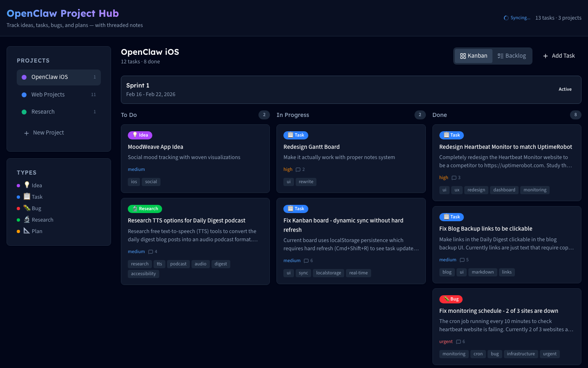
Task: Click the purple OpenClaw iOS color dot
Action: click(24, 77)
